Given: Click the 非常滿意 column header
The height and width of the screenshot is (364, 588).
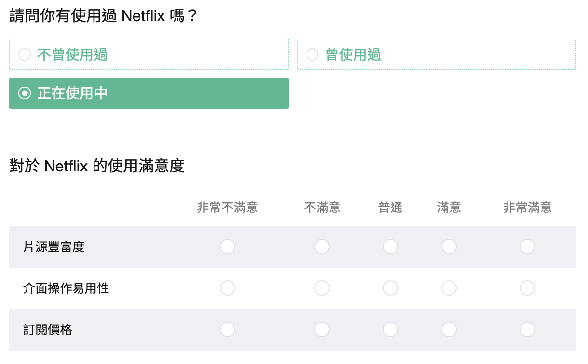Looking at the screenshot, I should click(527, 208).
